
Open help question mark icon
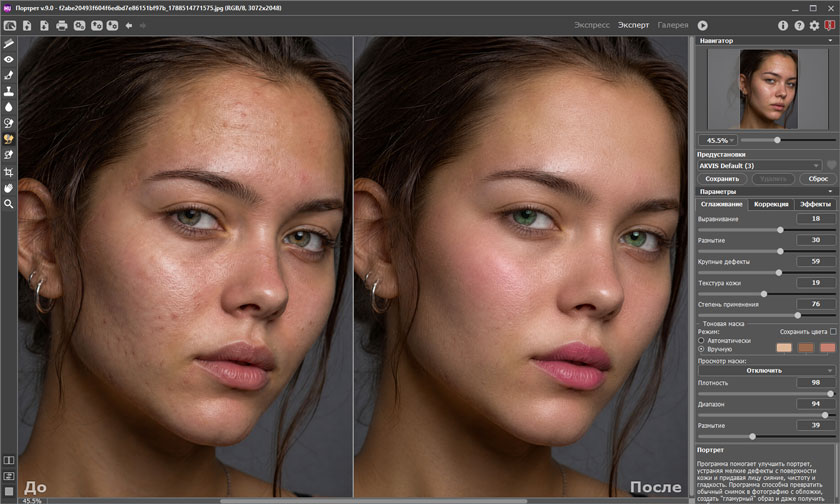point(799,26)
